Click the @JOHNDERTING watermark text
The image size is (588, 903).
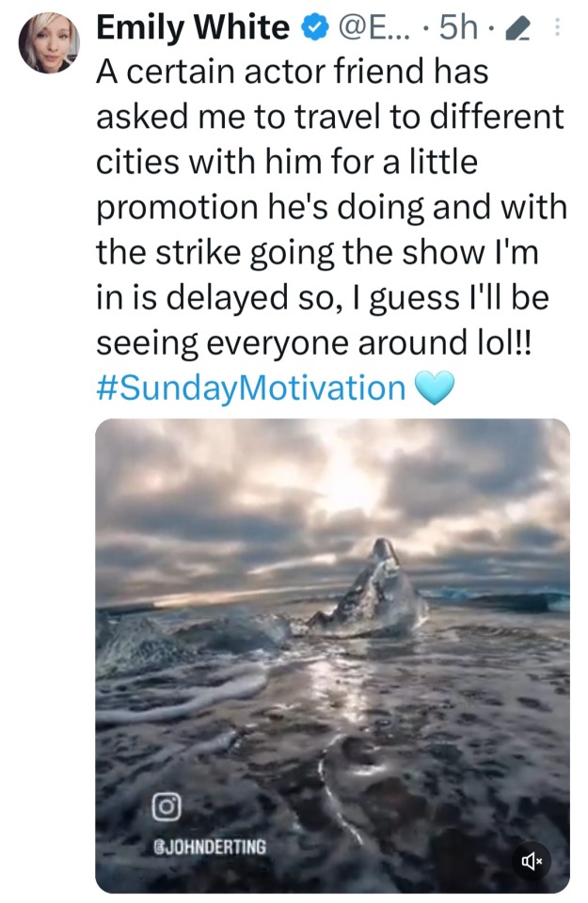(x=208, y=847)
